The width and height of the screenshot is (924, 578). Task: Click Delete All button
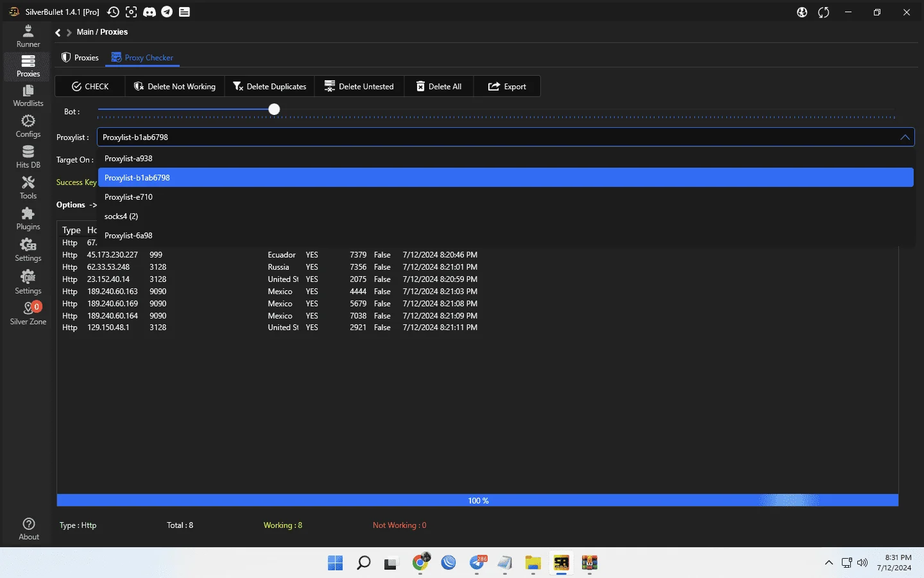click(x=439, y=86)
